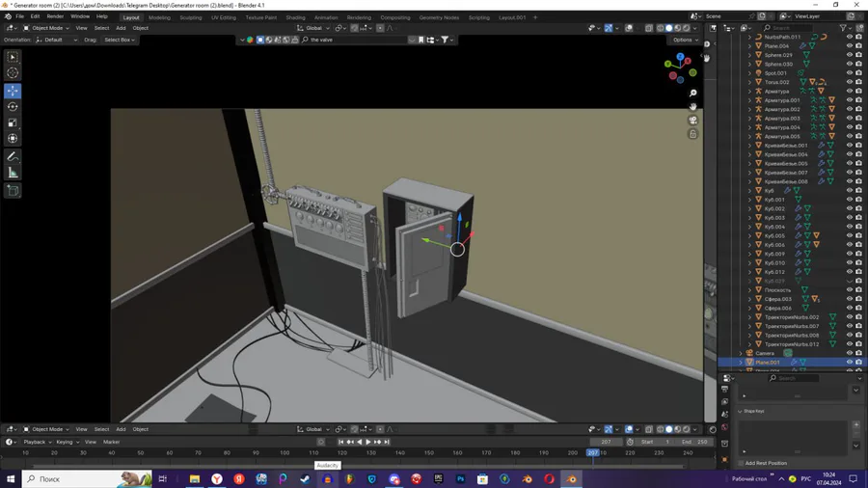Collapse the Shape Keys panel

(740, 411)
